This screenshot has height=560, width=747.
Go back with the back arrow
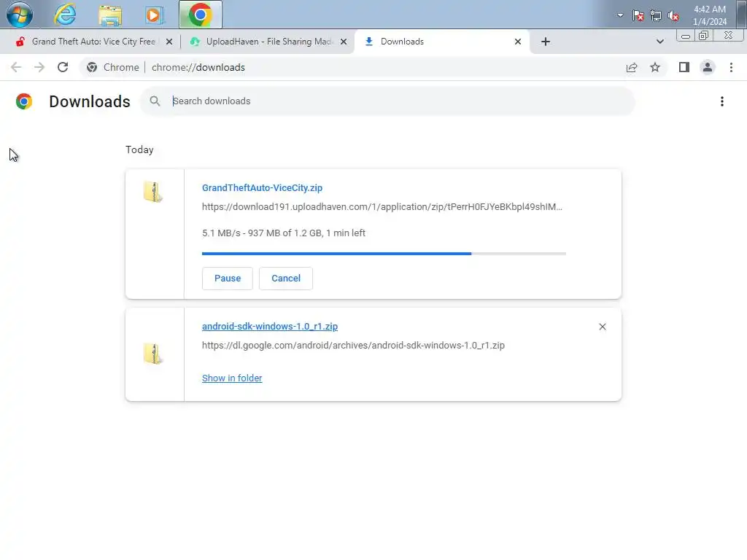[16, 67]
